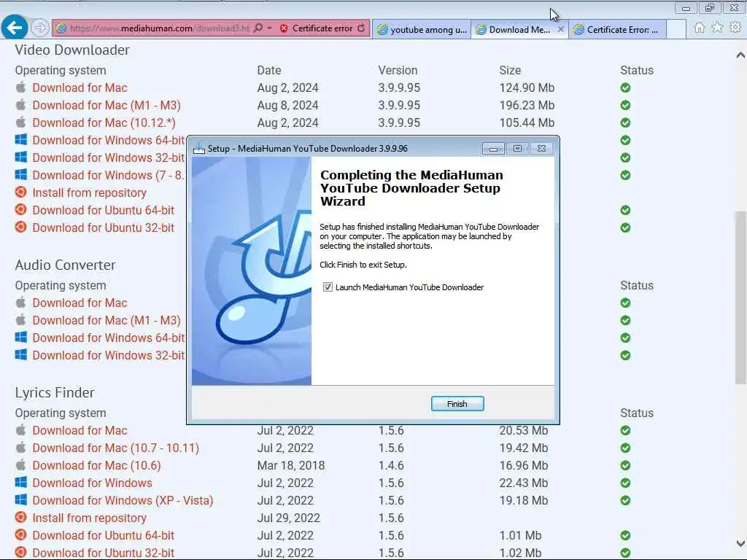Uncheck Launch MediaHuman YouTube Downloader checkbox

pyautogui.click(x=328, y=287)
